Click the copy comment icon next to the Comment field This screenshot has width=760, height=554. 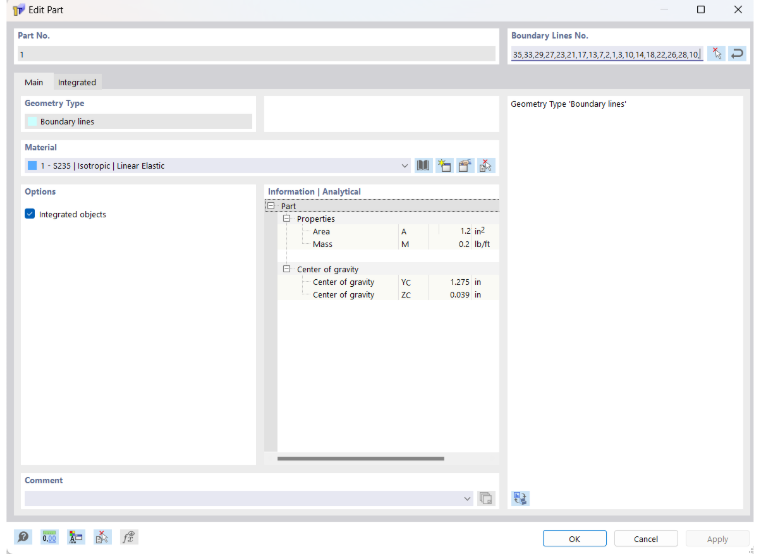[486, 498]
